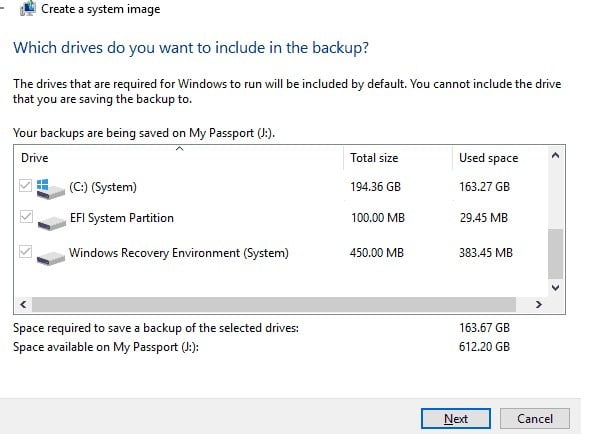Viewport: 590px width, 434px height.
Task: Toggle the C: System drive checkbox
Action: 26,185
